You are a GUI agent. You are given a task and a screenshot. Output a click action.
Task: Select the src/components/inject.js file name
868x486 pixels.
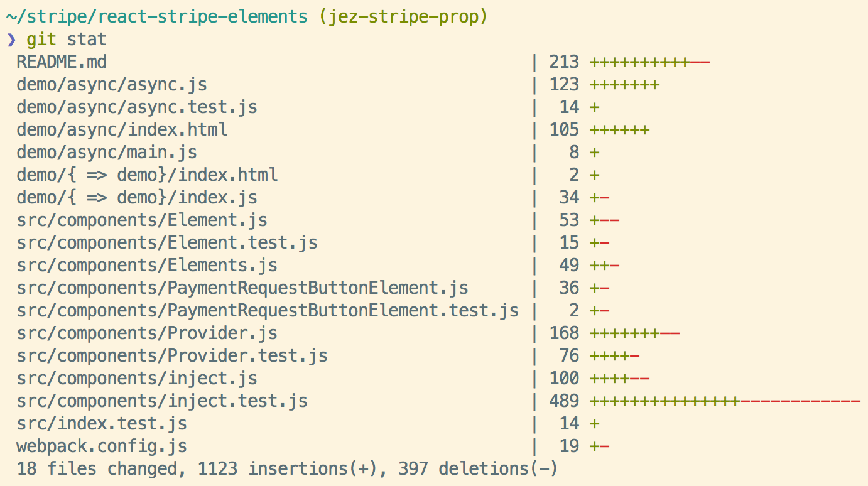(x=137, y=379)
